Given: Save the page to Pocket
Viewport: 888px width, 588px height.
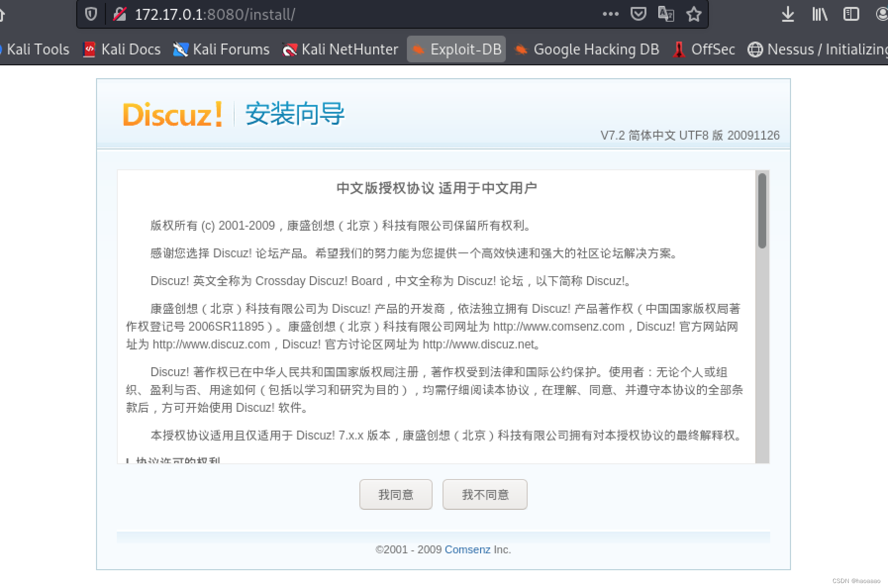Looking at the screenshot, I should (638, 14).
